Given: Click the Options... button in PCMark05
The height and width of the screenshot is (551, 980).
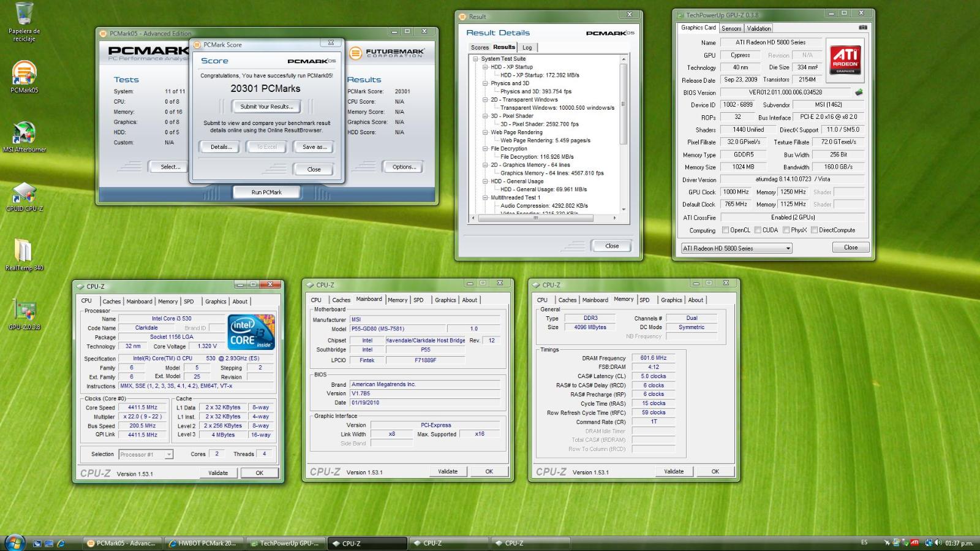Looking at the screenshot, I should tap(404, 167).
